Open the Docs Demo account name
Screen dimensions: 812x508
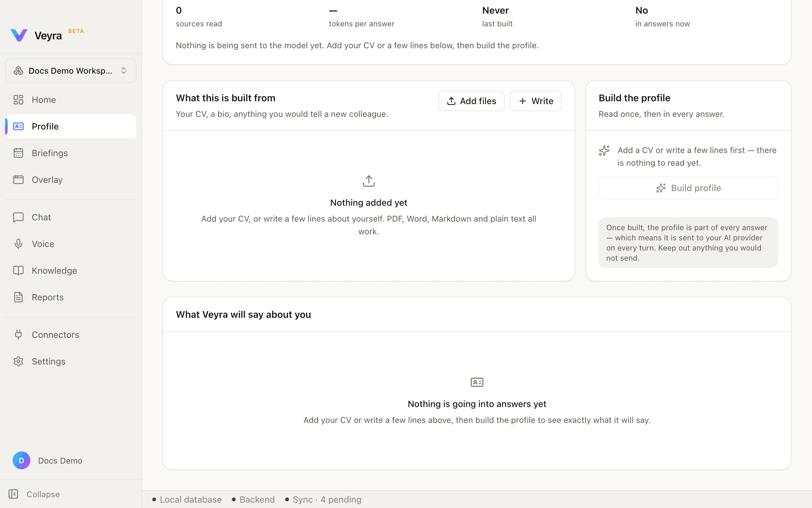(60, 461)
